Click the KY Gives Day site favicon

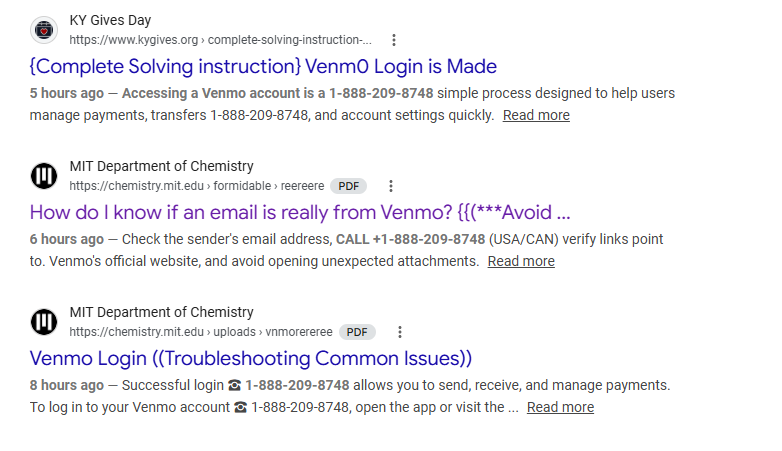tap(44, 30)
